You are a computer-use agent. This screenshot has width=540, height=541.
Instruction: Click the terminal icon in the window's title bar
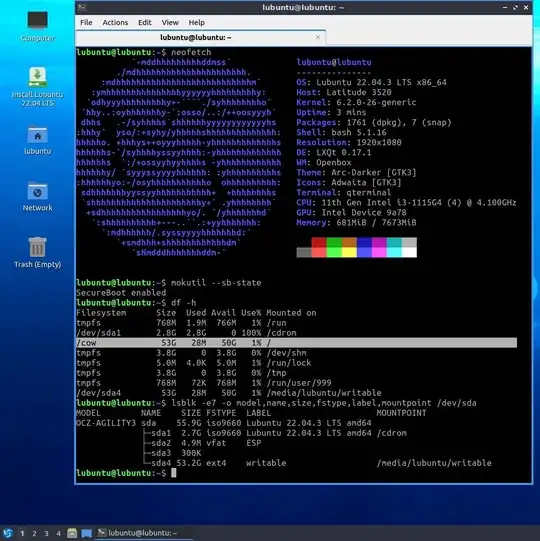(82, 7)
